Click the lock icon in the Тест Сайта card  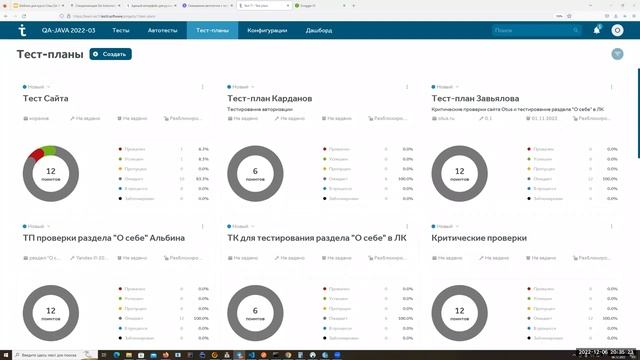(166, 118)
